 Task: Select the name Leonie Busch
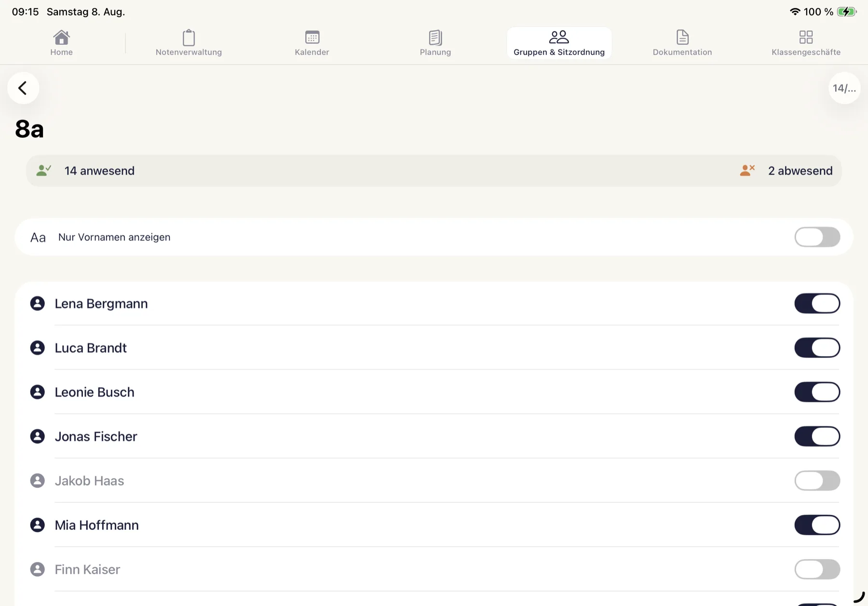coord(95,392)
